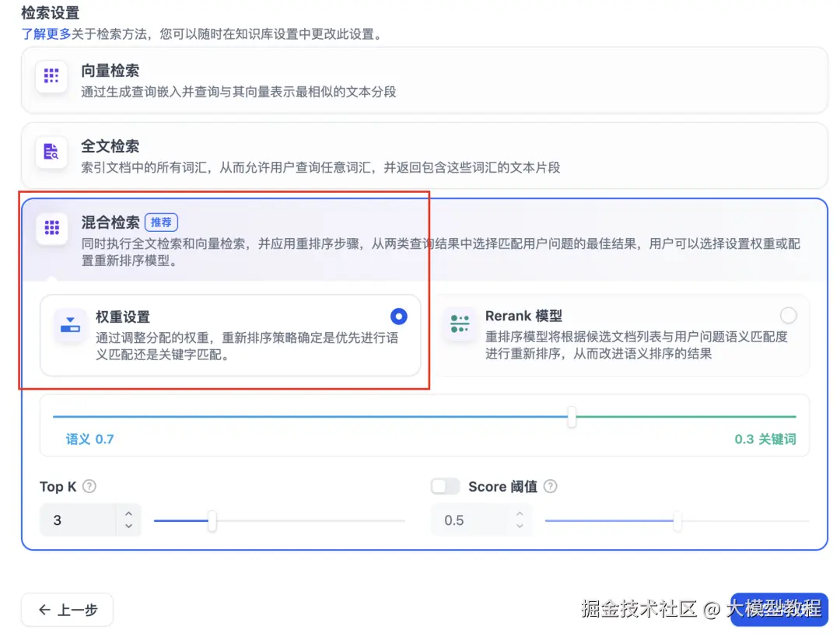Increase Top K with the up stepper arrow
This screenshot has height=637, width=840.
130,515
